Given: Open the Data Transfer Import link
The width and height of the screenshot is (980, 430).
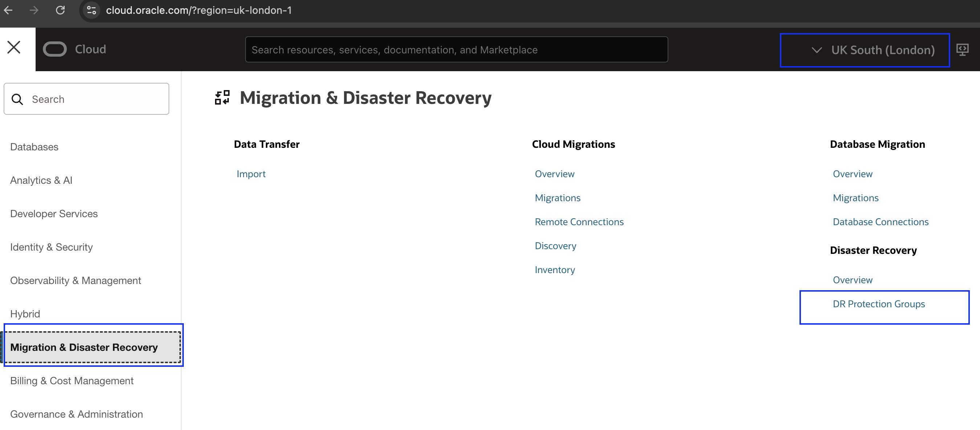Looking at the screenshot, I should 251,174.
